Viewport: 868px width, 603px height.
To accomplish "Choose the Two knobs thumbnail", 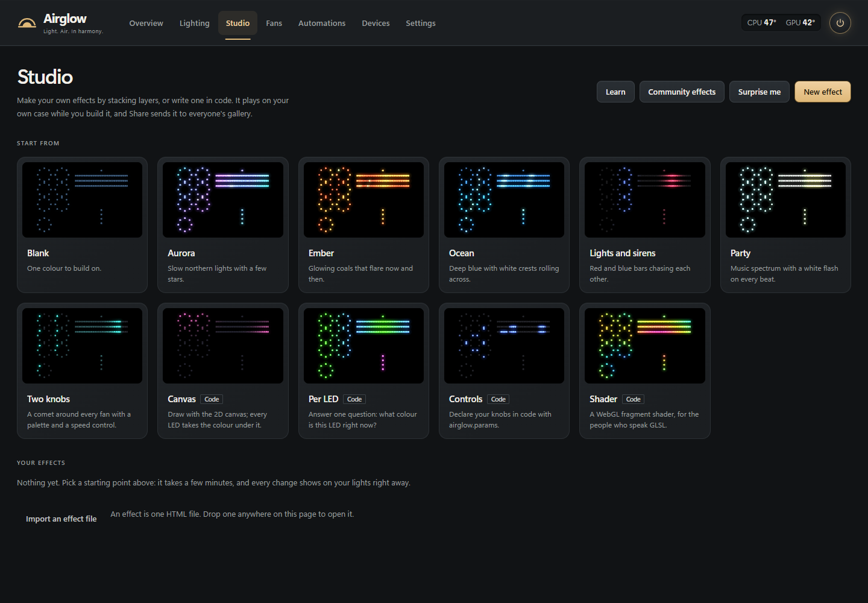I will (83, 346).
